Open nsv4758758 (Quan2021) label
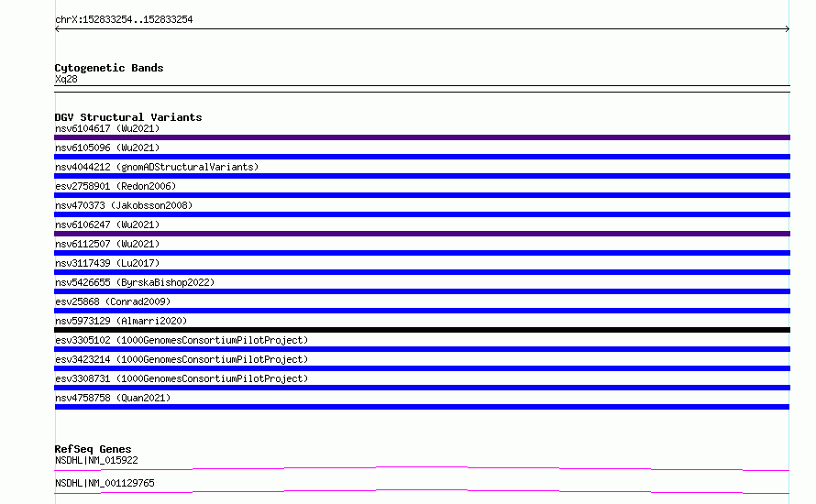 [x=113, y=398]
